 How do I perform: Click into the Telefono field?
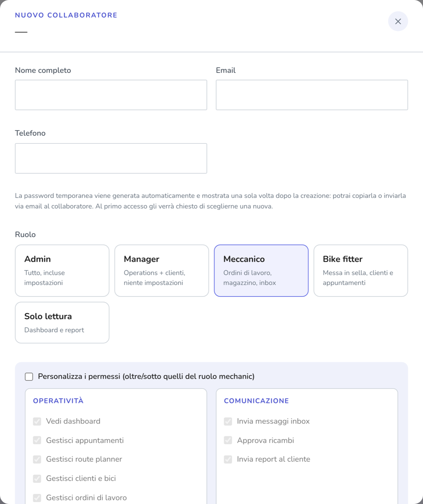pos(111,158)
